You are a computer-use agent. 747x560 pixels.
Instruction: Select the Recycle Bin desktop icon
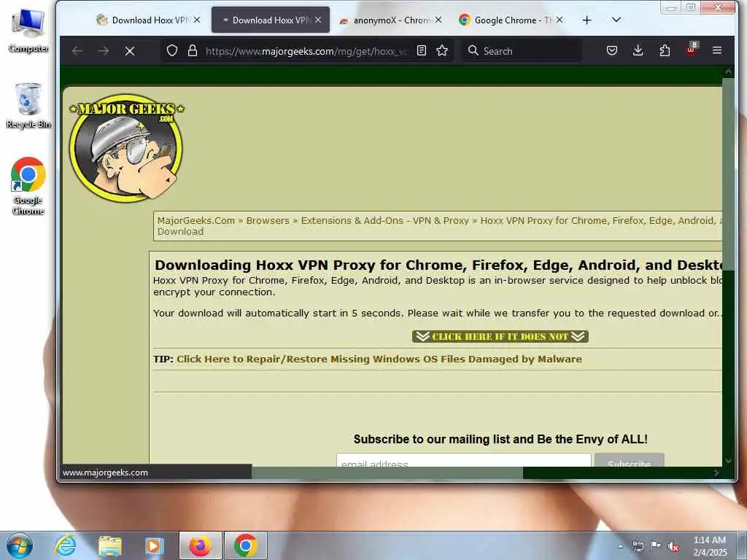click(x=28, y=106)
